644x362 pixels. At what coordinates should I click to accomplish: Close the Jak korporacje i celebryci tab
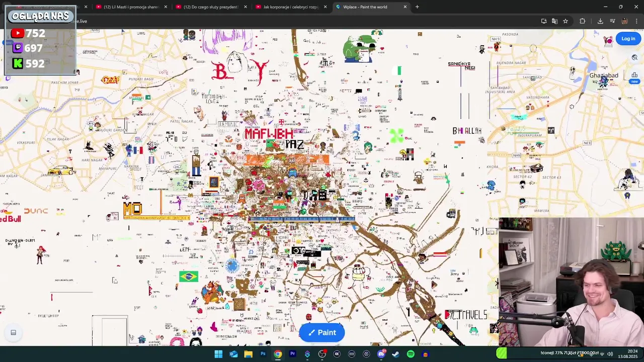(x=326, y=7)
